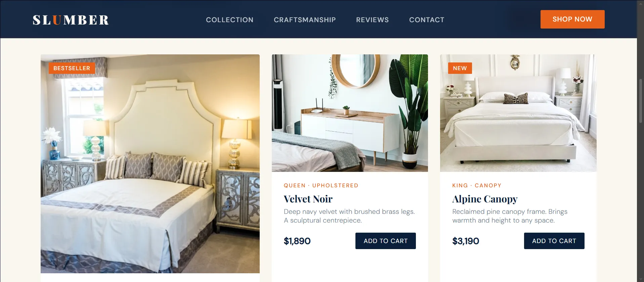
Task: Click the $1,890 price
Action: 297,241
